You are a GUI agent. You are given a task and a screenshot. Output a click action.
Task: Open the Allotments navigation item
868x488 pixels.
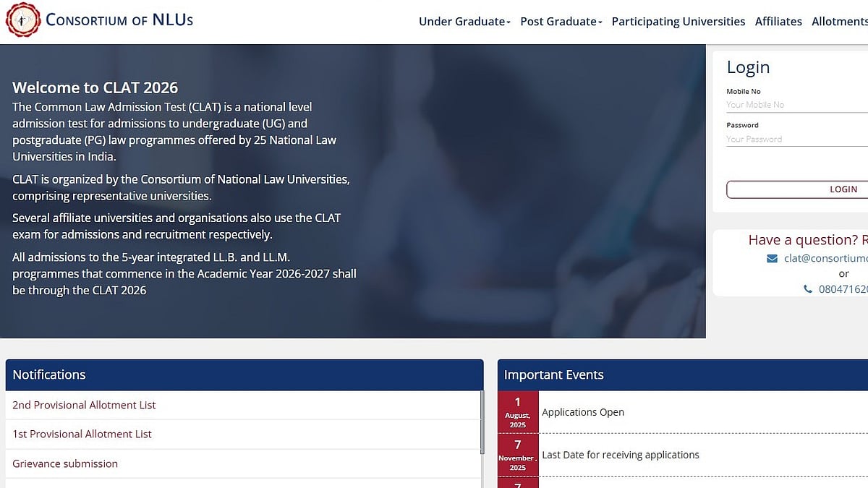tap(839, 22)
